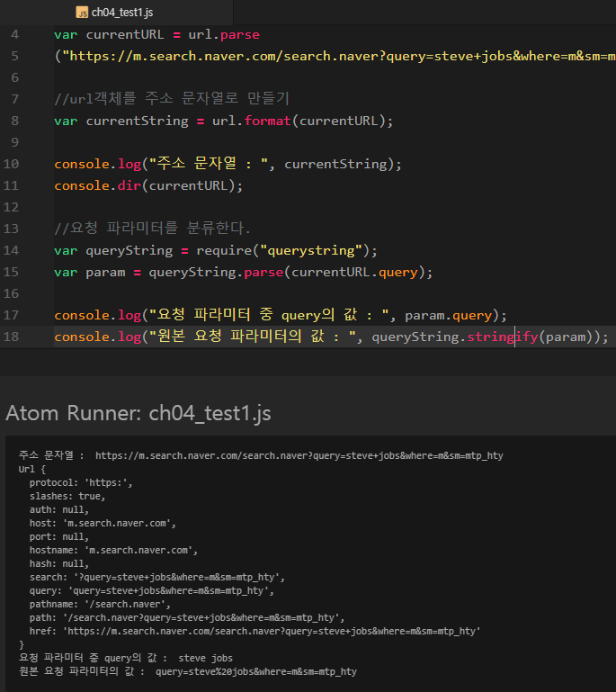The height and width of the screenshot is (692, 616).
Task: Click the "querystring" require string on line 14
Action: coord(311,251)
